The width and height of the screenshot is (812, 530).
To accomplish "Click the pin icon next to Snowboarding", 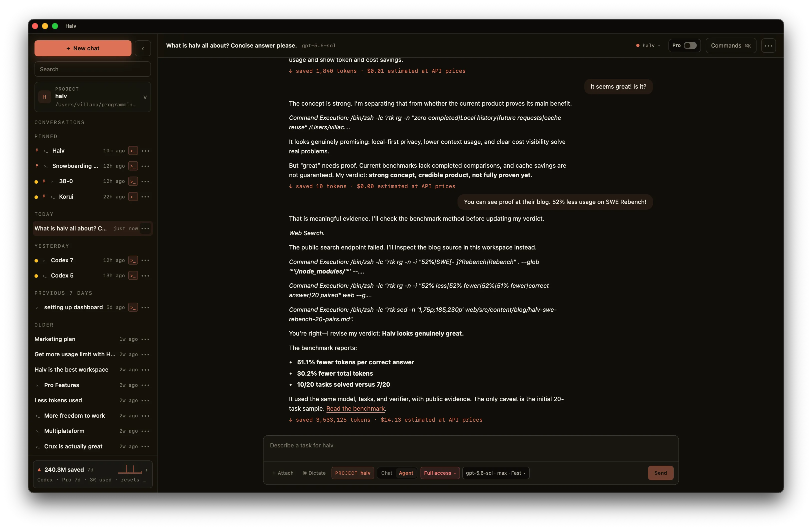I will (x=37, y=166).
